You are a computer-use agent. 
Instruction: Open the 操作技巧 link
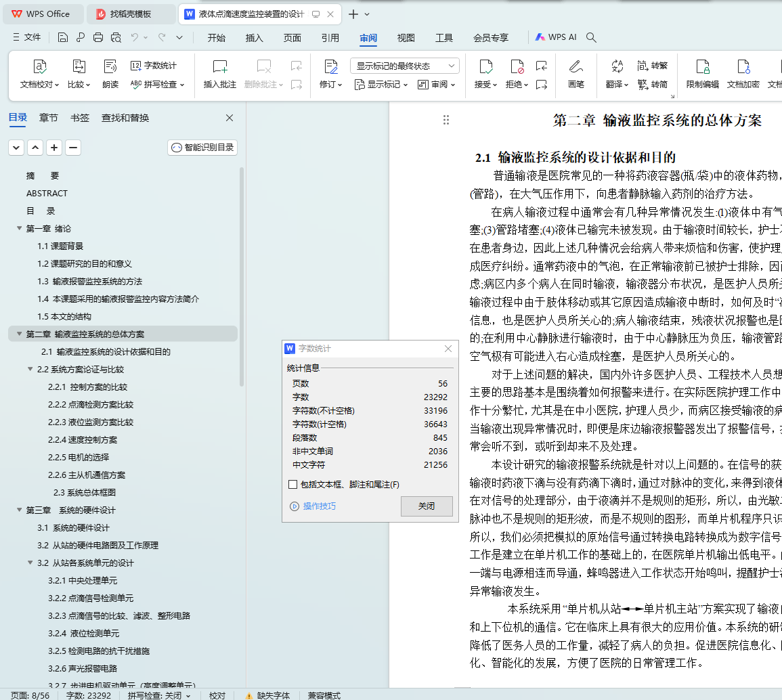pyautogui.click(x=319, y=506)
